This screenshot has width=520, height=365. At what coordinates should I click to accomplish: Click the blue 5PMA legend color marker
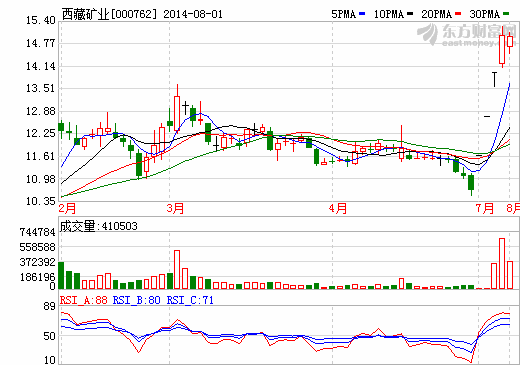(x=362, y=14)
